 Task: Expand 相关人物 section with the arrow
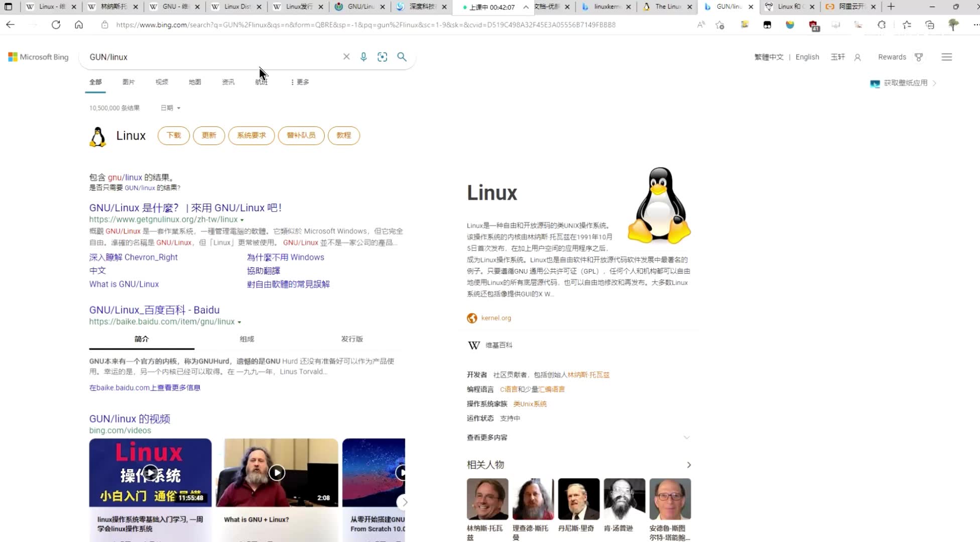coord(689,465)
